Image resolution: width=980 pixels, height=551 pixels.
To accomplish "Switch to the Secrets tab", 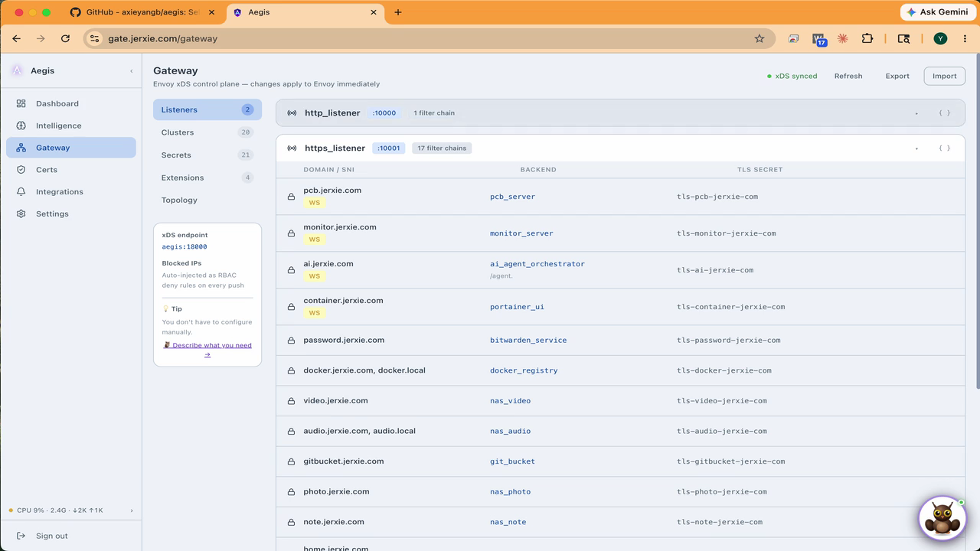I will pyautogui.click(x=207, y=155).
